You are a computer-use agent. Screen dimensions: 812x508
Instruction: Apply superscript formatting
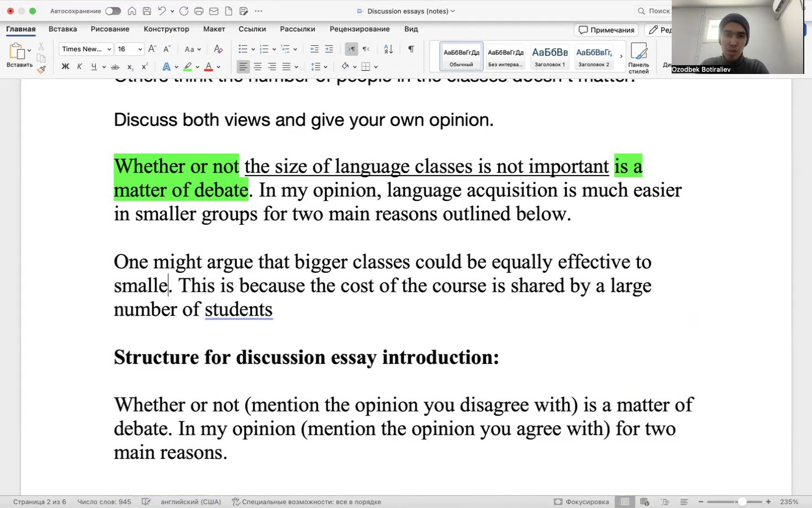pos(145,67)
